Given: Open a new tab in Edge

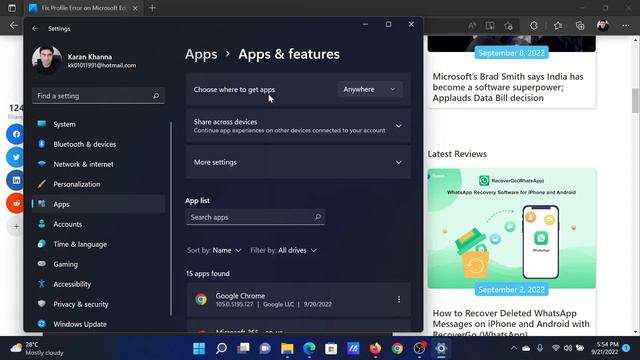Looking at the screenshot, I should [x=152, y=8].
